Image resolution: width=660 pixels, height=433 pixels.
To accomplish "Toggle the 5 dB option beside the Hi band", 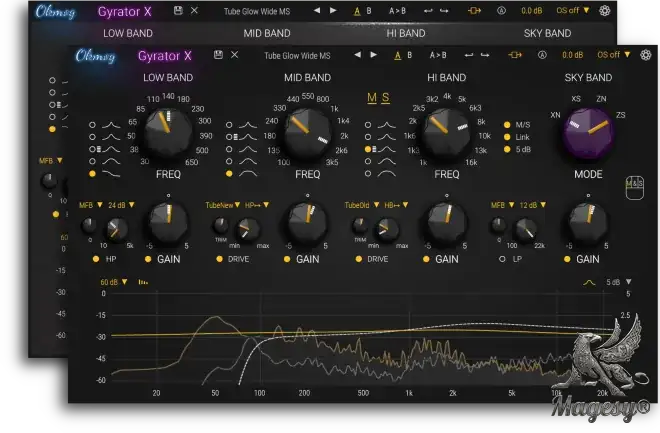I will 507,149.
